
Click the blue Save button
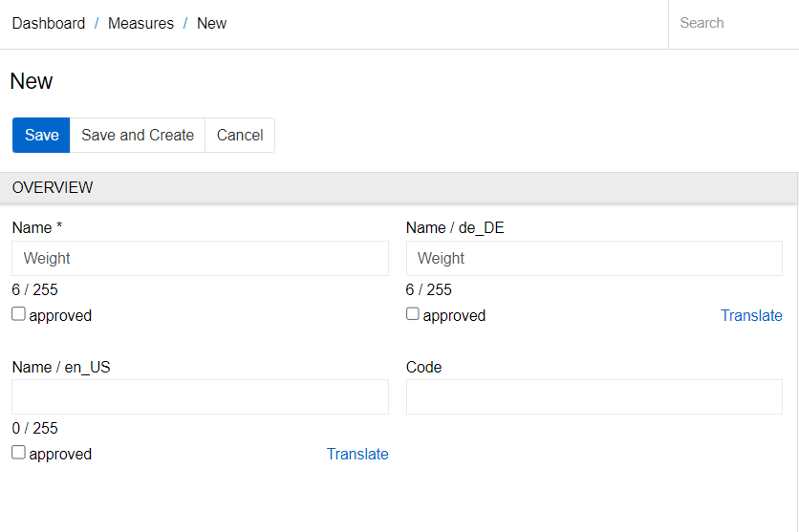(x=41, y=135)
